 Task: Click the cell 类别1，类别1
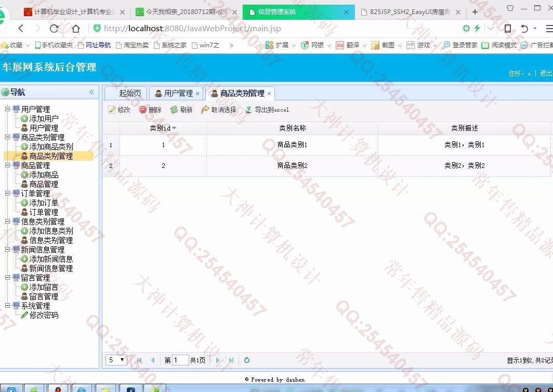(x=465, y=145)
